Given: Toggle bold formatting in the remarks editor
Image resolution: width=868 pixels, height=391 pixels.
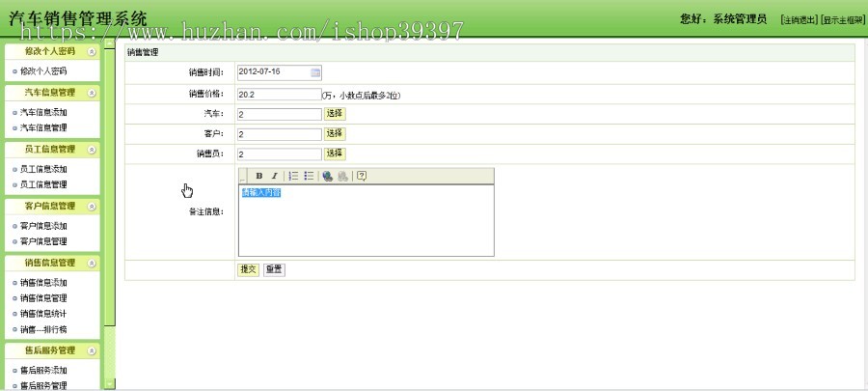Looking at the screenshot, I should (259, 176).
